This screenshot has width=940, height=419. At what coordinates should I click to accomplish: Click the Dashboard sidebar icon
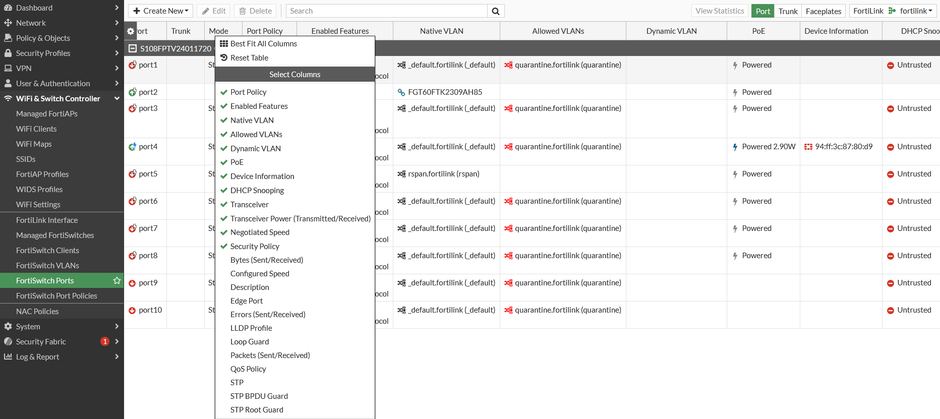(x=8, y=7)
